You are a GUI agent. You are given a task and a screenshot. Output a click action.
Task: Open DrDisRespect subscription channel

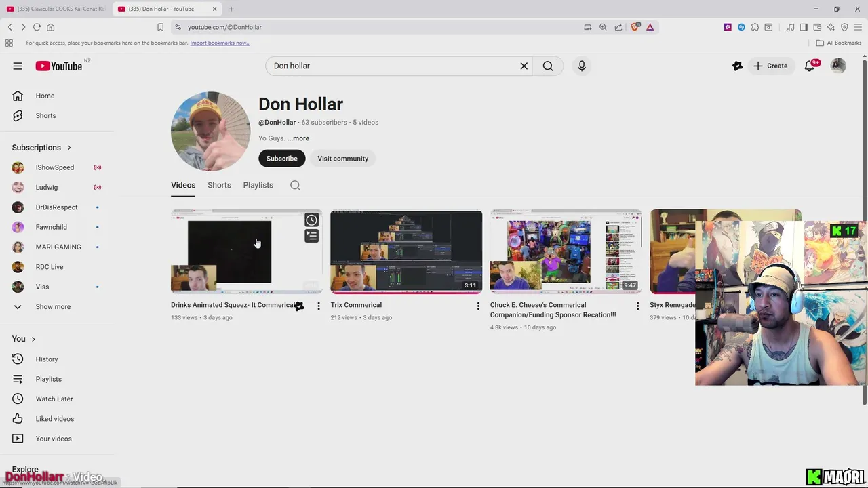click(58, 207)
